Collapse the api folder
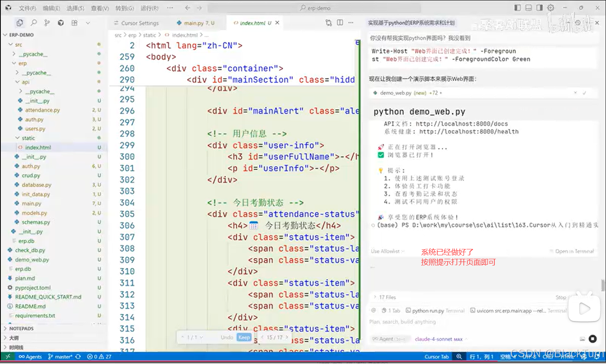The height and width of the screenshot is (364, 606). click(25, 82)
